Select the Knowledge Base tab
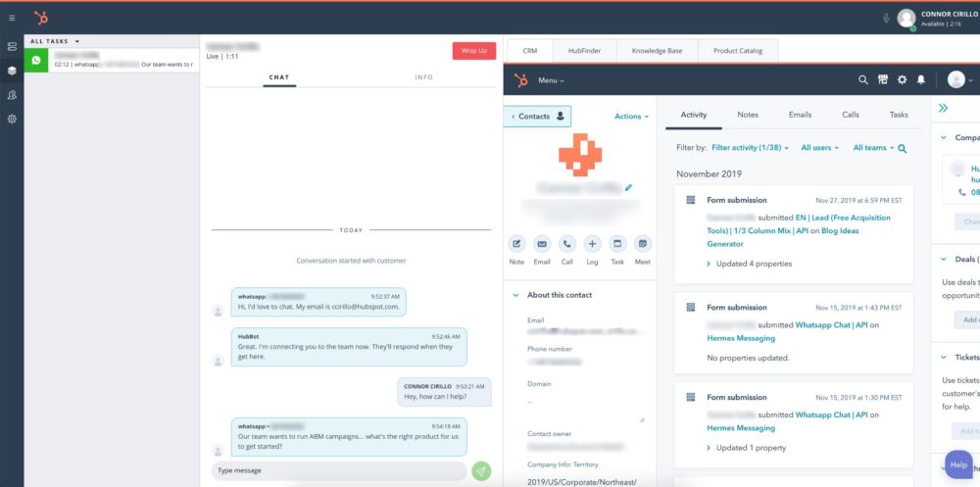980x487 pixels. point(657,51)
